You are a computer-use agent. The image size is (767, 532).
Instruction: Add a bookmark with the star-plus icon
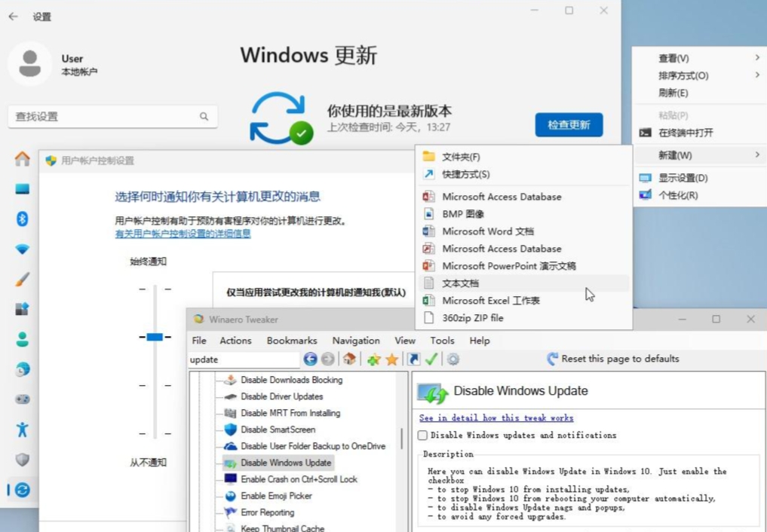coord(373,359)
